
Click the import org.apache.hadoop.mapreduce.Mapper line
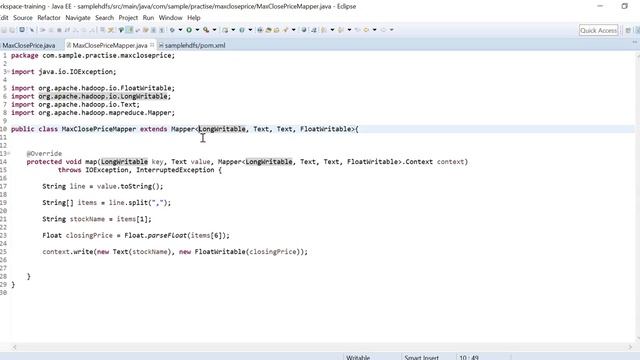93,113
